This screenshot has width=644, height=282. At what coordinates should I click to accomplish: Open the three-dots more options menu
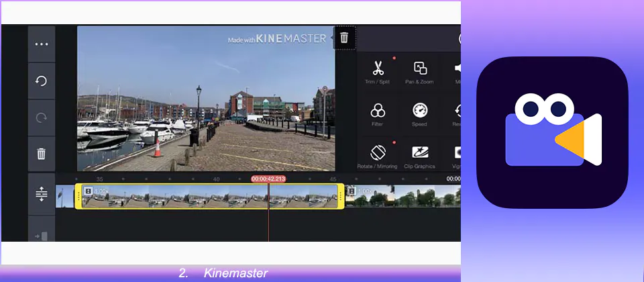pos(42,44)
